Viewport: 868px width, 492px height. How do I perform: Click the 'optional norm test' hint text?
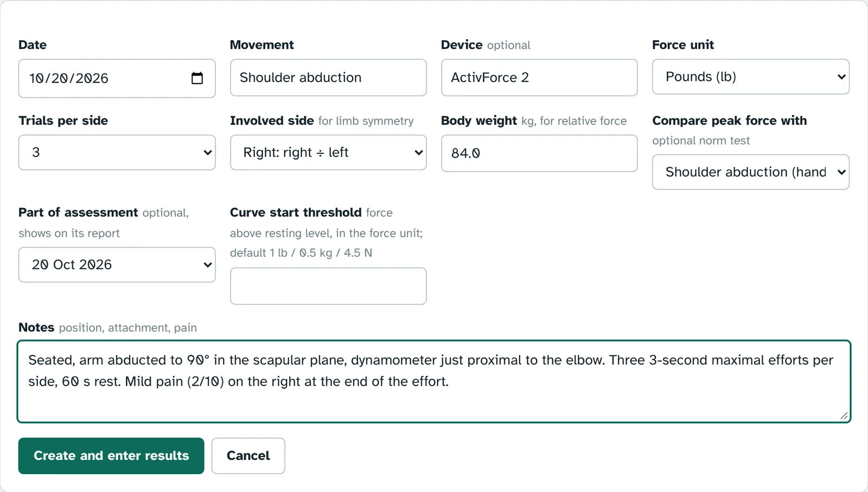coord(701,141)
